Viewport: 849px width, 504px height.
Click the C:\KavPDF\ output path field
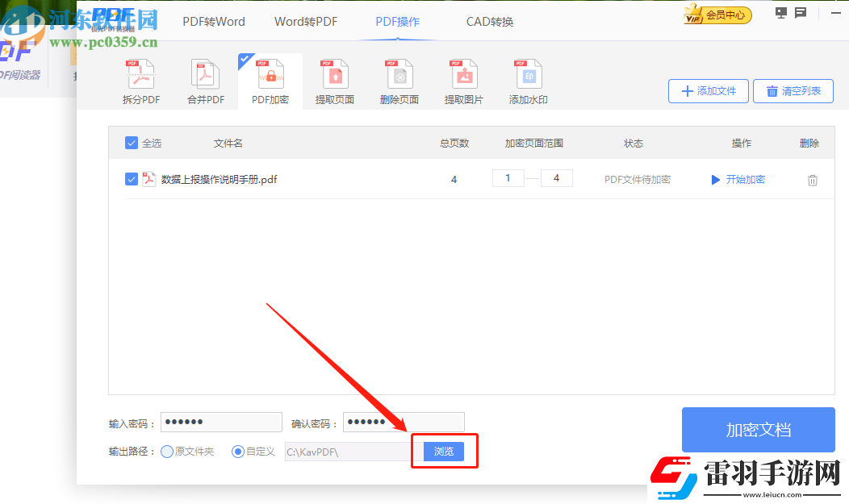[x=354, y=452]
